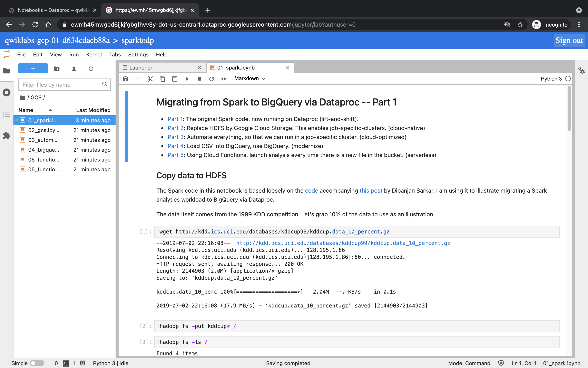
Task: Sort files by Last Modified column
Action: click(x=88, y=110)
